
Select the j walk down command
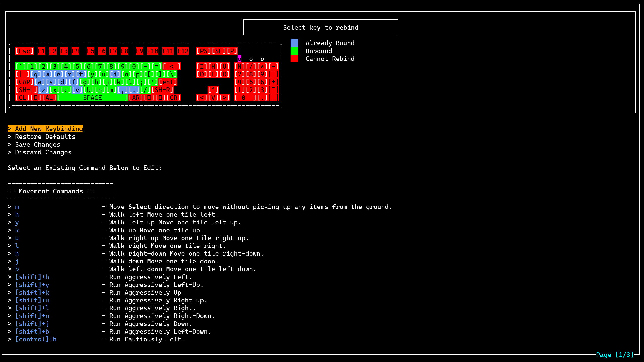pos(17,261)
